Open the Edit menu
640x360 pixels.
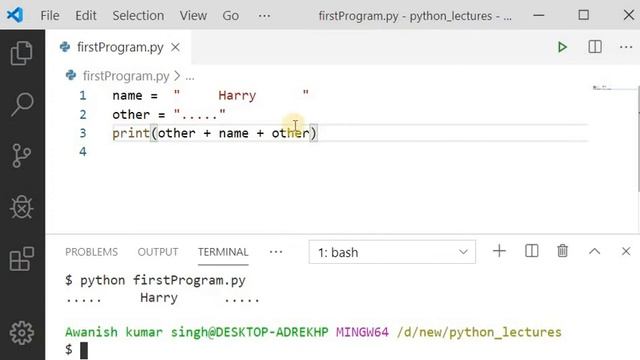86,16
